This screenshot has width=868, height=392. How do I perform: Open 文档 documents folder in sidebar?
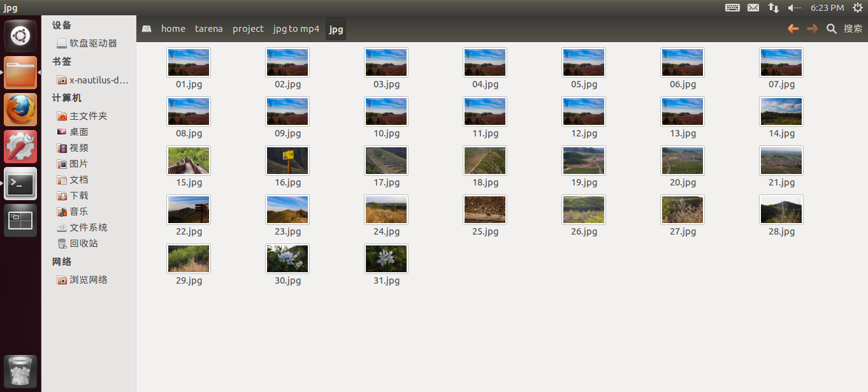pyautogui.click(x=73, y=180)
